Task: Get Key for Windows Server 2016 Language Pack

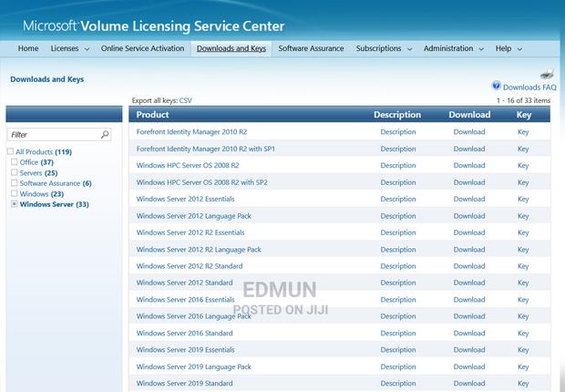Action: click(523, 316)
